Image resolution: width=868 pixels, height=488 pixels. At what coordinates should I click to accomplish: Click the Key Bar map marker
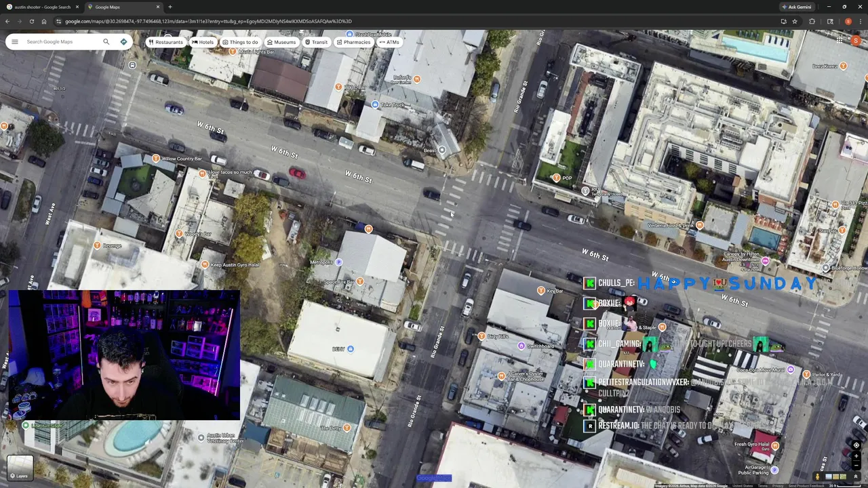pos(540,291)
